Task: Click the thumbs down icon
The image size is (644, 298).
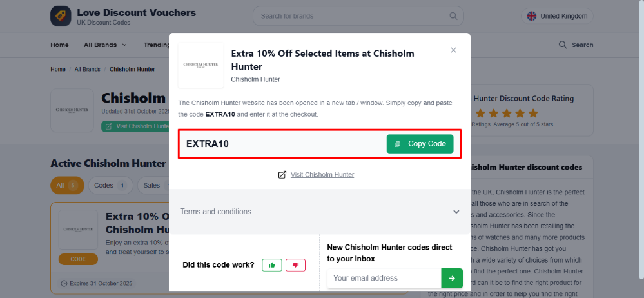Action: [x=295, y=265]
